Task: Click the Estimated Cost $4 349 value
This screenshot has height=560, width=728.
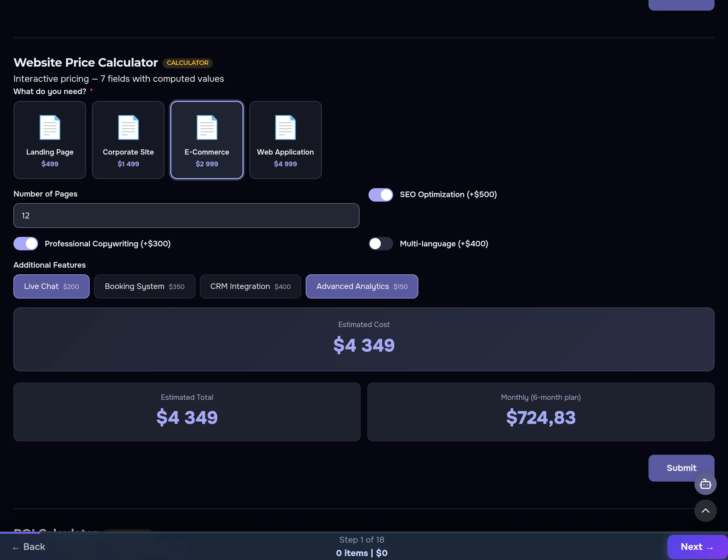Action: (x=364, y=345)
